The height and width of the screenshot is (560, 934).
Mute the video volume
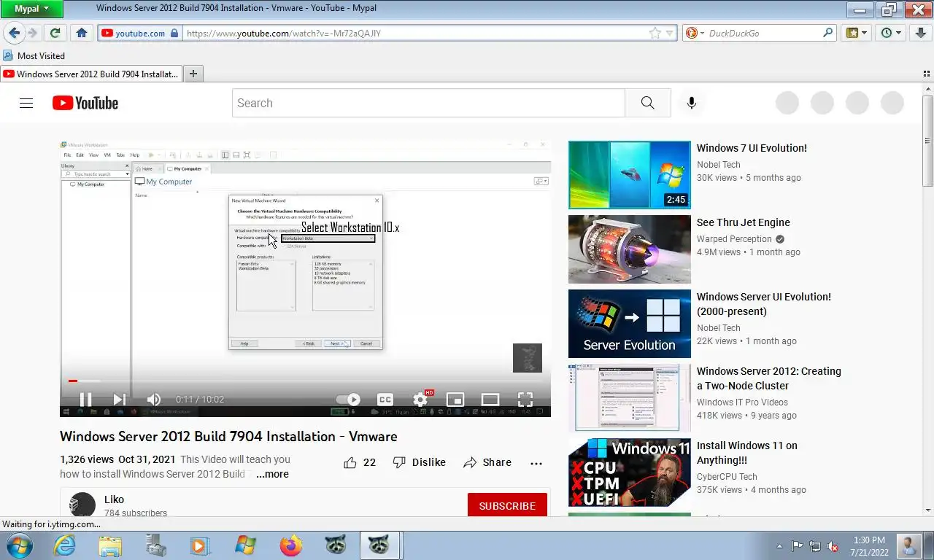pyautogui.click(x=153, y=399)
